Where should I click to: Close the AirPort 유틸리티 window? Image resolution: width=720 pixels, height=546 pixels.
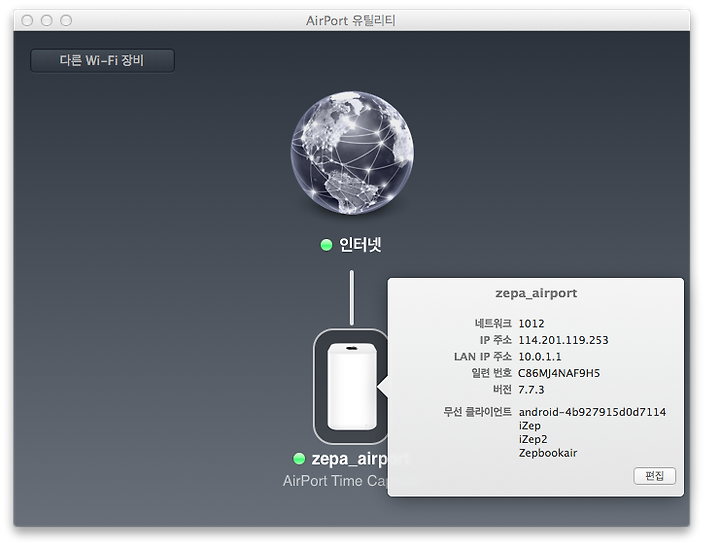[x=27, y=21]
